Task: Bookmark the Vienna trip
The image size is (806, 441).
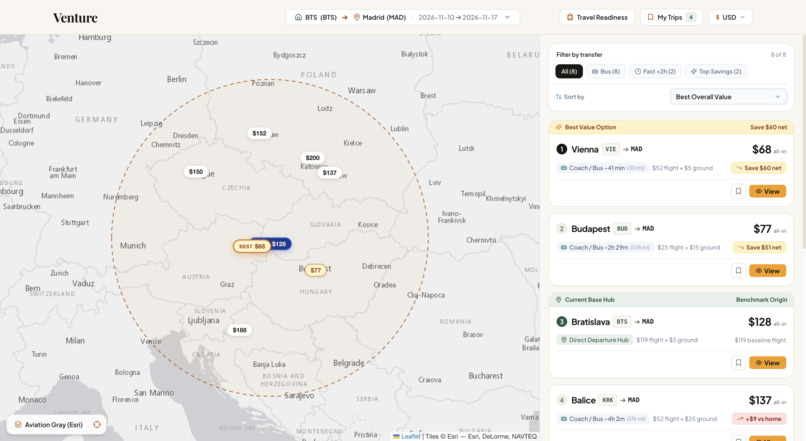Action: coord(738,191)
